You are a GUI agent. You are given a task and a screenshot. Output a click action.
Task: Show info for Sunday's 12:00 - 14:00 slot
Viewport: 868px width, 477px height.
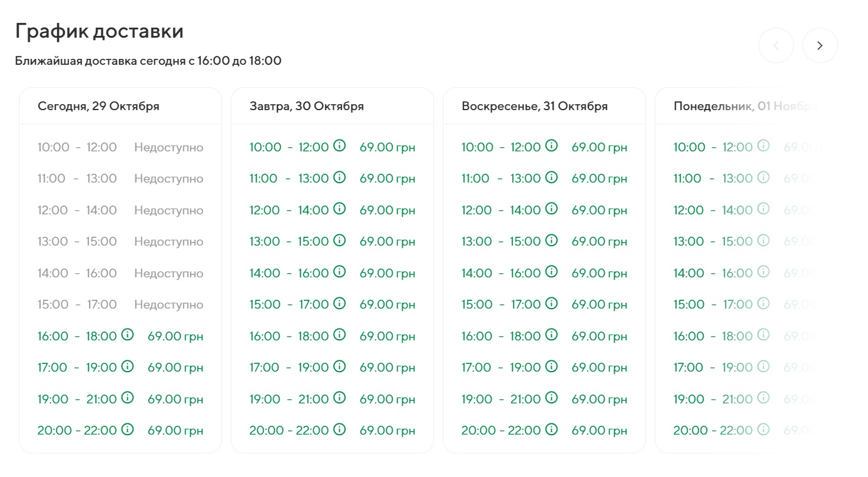pos(551,208)
